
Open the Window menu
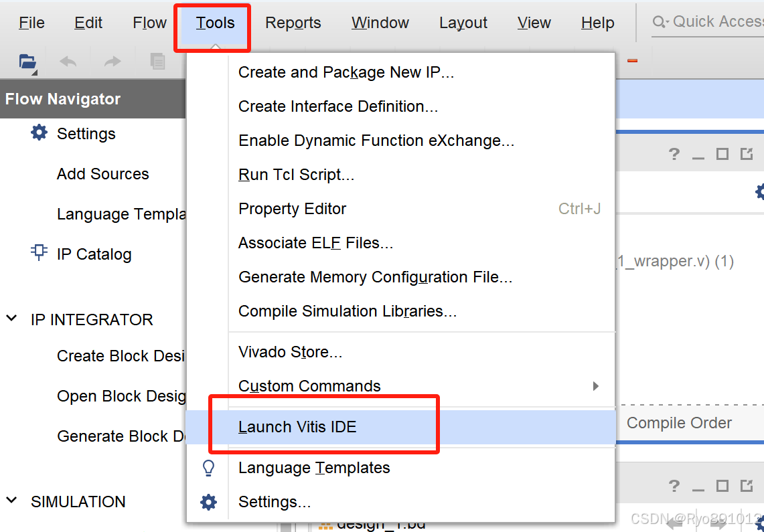[x=380, y=23]
